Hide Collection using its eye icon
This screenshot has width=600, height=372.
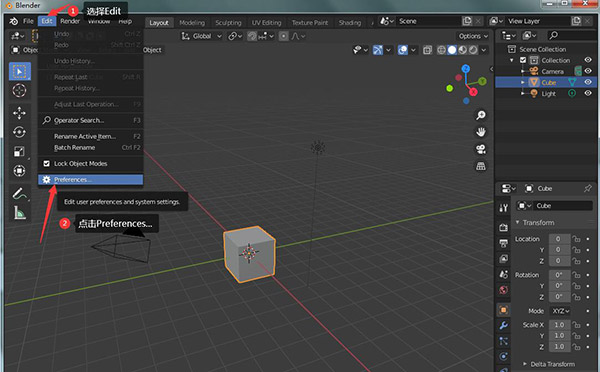(588, 60)
